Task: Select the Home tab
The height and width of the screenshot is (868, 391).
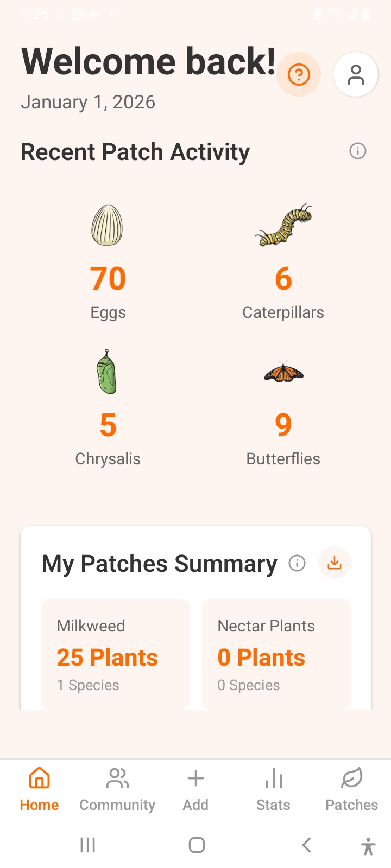Action: tap(39, 789)
